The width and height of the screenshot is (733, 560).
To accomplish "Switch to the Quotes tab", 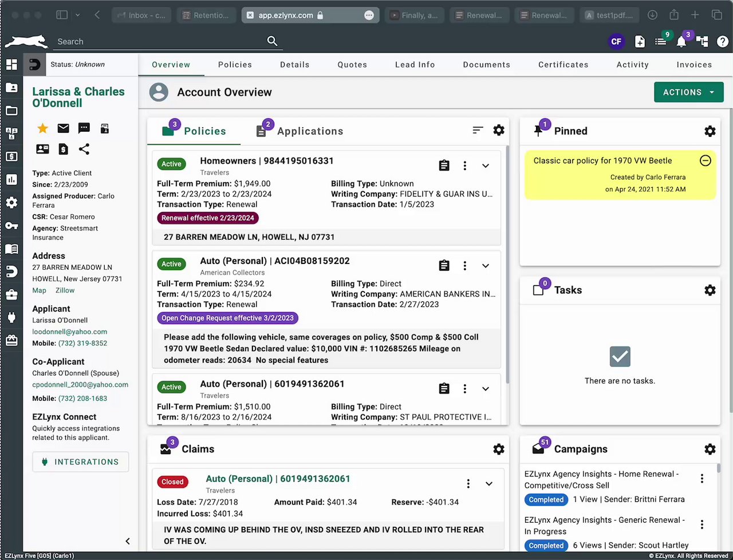I will coord(352,65).
